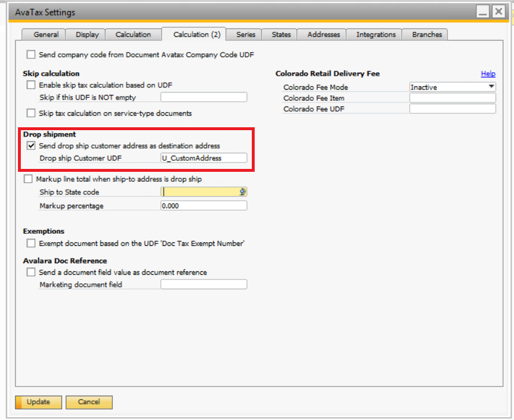Click the Markup percentage field
This screenshot has width=514, height=420.
[204, 206]
